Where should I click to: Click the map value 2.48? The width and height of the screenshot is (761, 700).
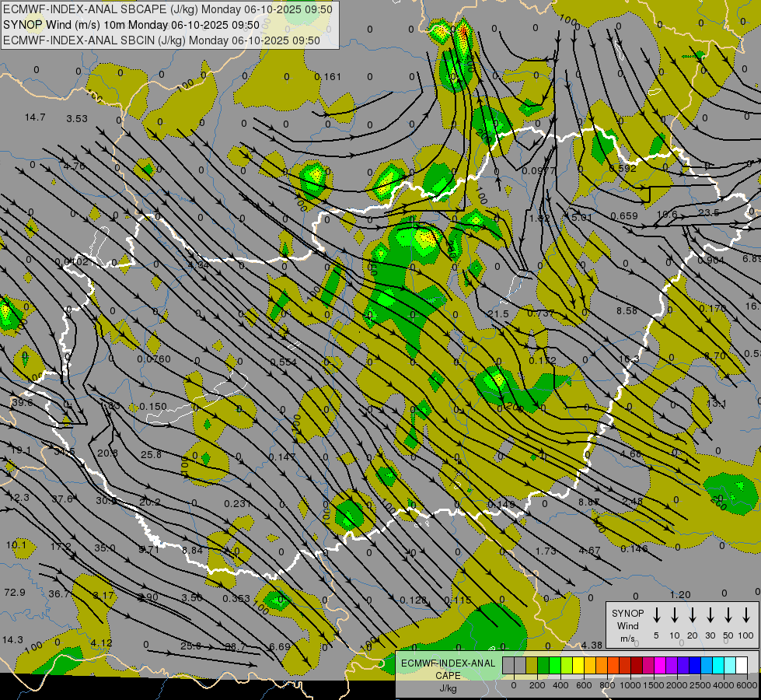[633, 502]
